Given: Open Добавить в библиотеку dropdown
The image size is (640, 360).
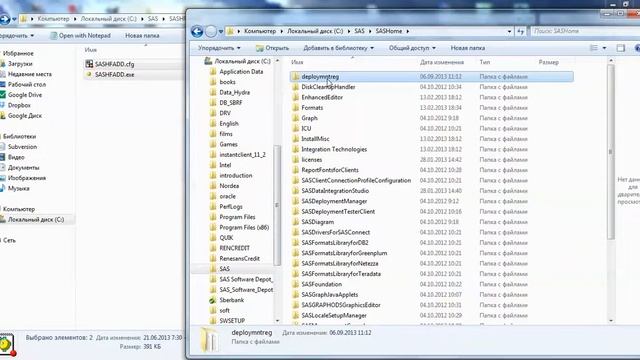Looking at the screenshot, I should coord(338,48).
